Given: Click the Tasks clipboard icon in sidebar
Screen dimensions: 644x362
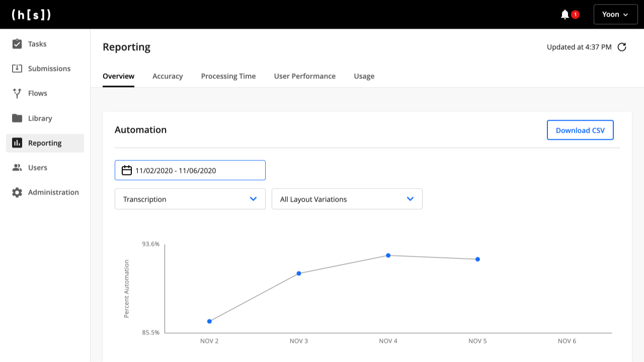Looking at the screenshot, I should click(x=17, y=44).
